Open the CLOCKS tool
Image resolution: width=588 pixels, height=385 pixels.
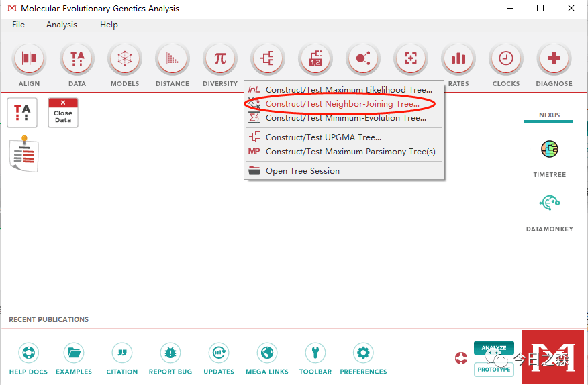[x=506, y=59]
